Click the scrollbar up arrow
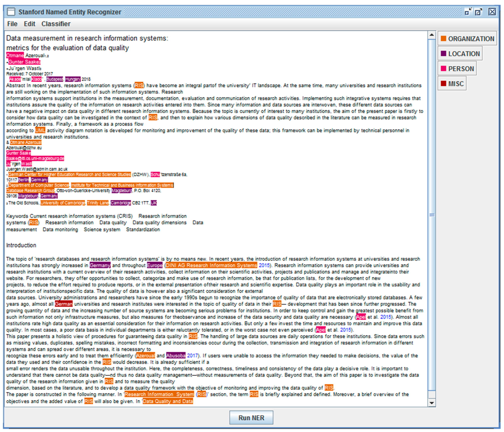This screenshot has height=432, width=504. pos(432,35)
